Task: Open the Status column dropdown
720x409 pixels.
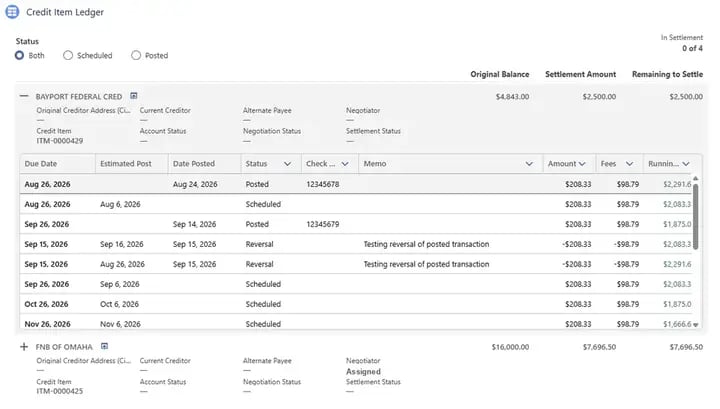Action: point(287,164)
